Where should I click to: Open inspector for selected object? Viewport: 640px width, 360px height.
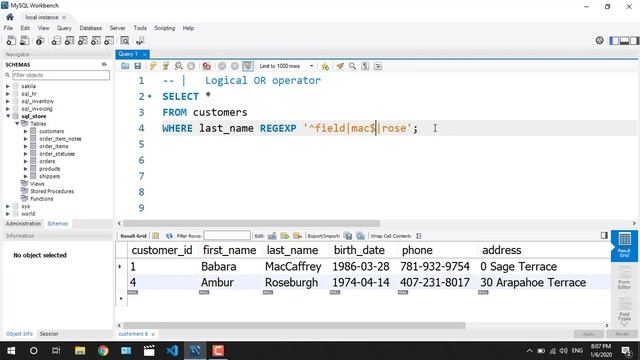(x=40, y=40)
